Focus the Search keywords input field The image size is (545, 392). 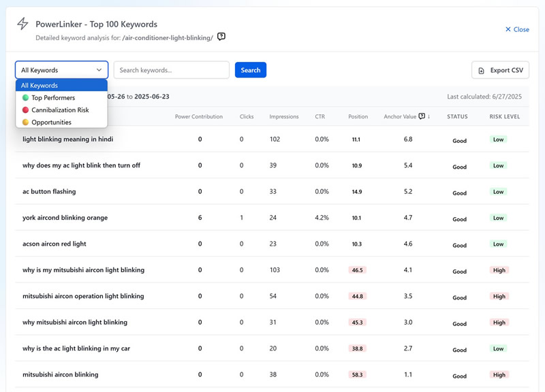(172, 70)
